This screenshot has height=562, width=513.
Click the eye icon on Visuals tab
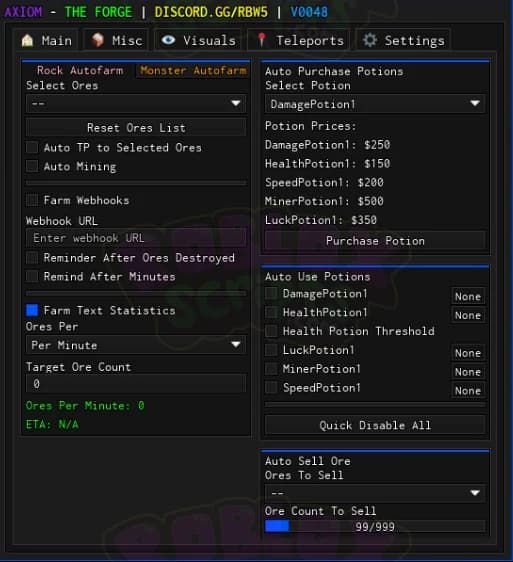point(168,40)
